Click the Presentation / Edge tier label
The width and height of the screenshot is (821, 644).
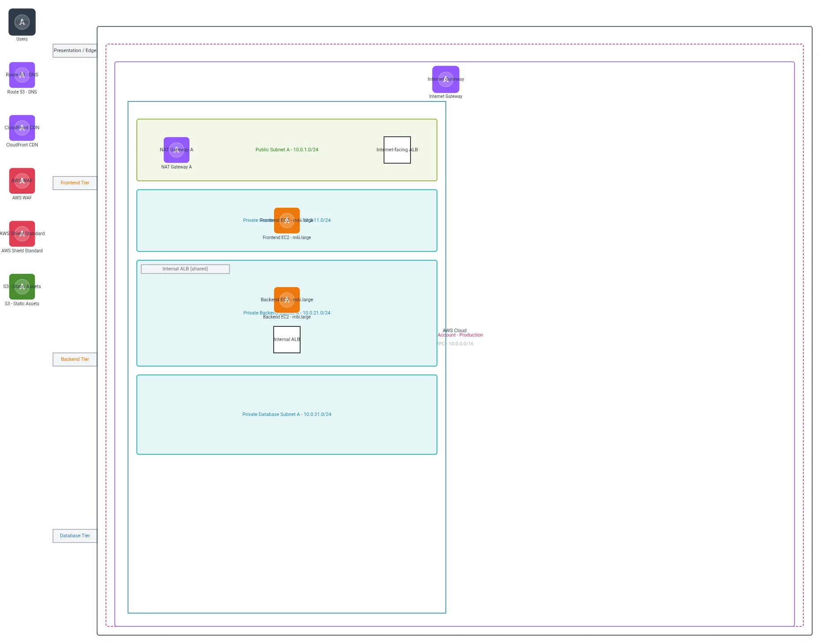pos(75,51)
